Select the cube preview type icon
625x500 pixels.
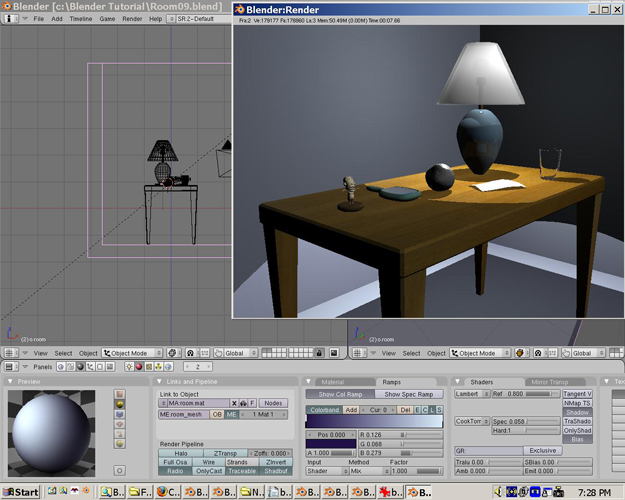tap(120, 415)
